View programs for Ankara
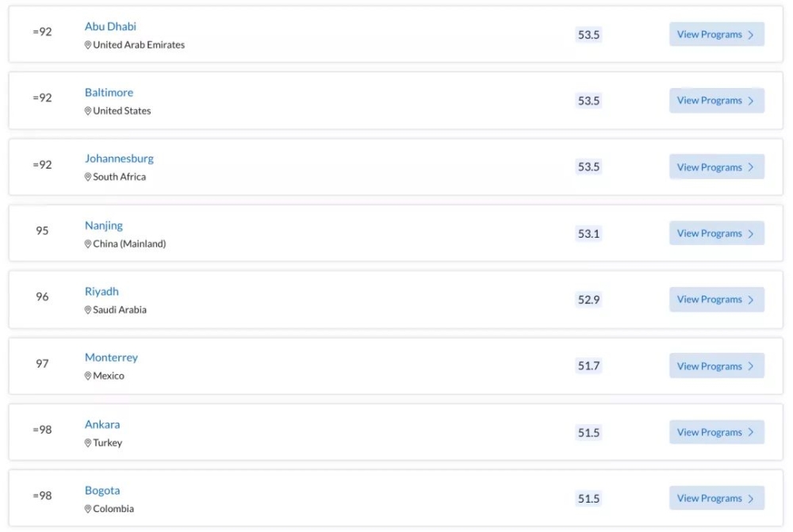 tap(717, 432)
